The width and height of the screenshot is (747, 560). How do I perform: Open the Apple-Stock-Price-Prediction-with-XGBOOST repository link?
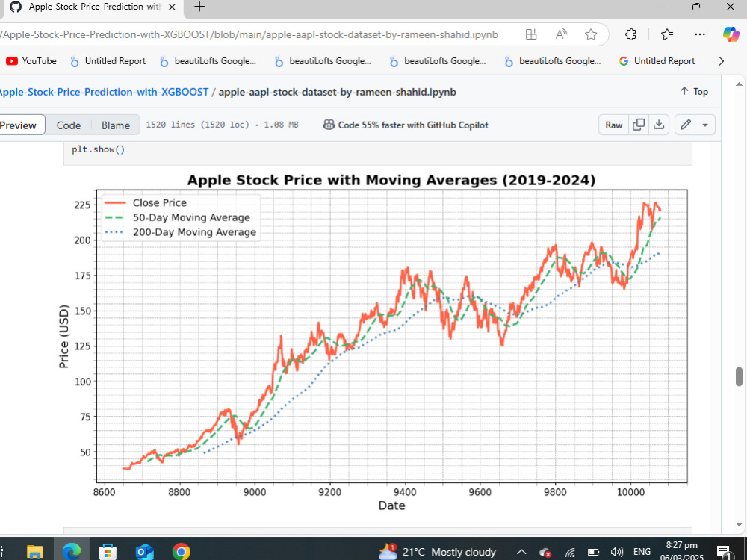[104, 92]
